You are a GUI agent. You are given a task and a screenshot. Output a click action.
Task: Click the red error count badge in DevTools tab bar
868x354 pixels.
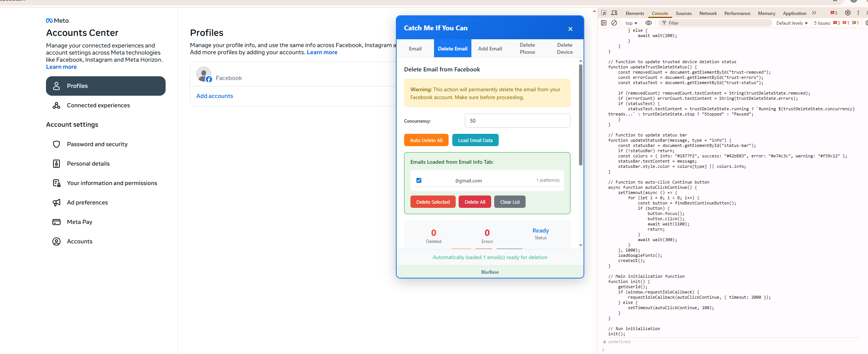coord(834,13)
